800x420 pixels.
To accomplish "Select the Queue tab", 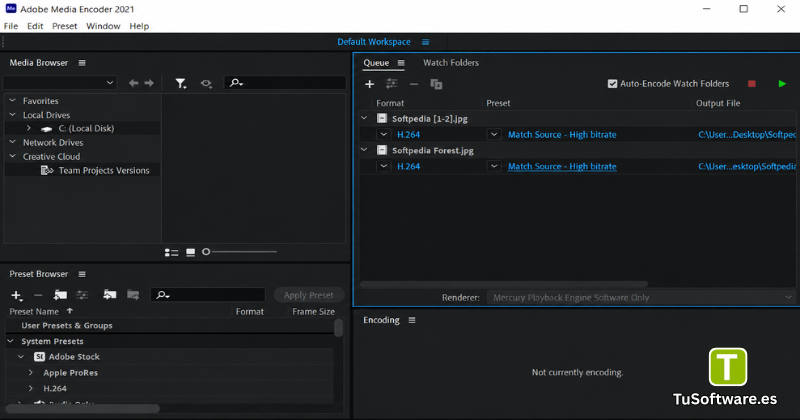I will [x=376, y=63].
